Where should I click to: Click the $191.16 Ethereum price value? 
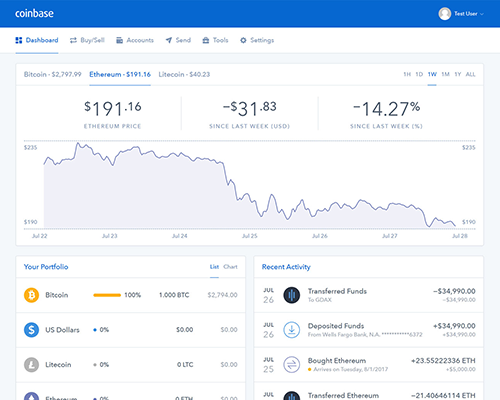coord(113,108)
